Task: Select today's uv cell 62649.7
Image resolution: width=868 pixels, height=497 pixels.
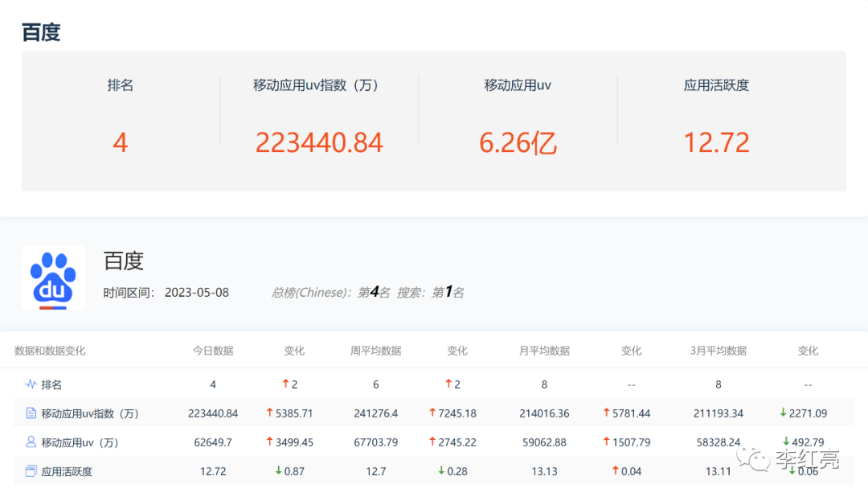Action: coord(213,442)
